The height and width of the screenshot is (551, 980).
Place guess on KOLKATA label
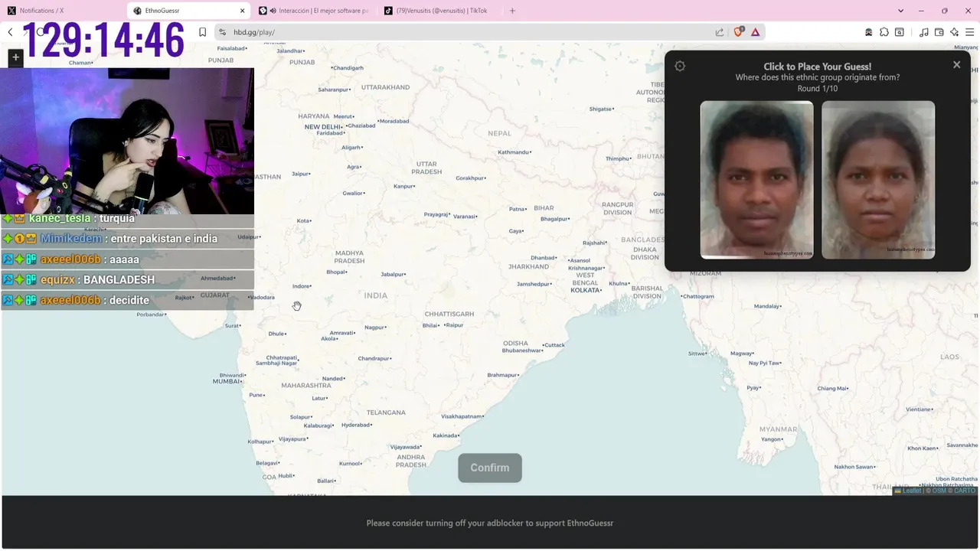tap(586, 290)
